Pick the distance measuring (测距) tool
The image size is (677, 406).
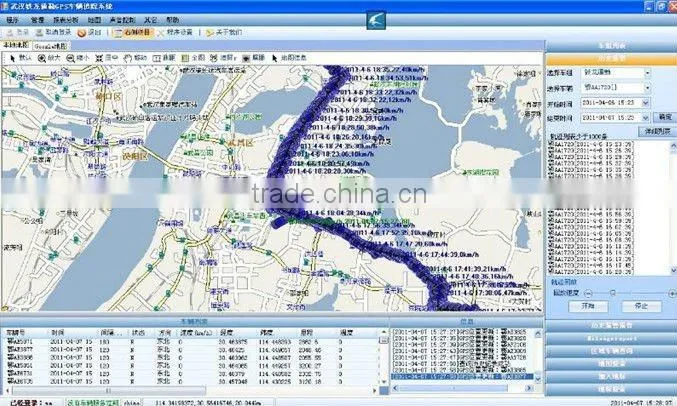coord(164,58)
